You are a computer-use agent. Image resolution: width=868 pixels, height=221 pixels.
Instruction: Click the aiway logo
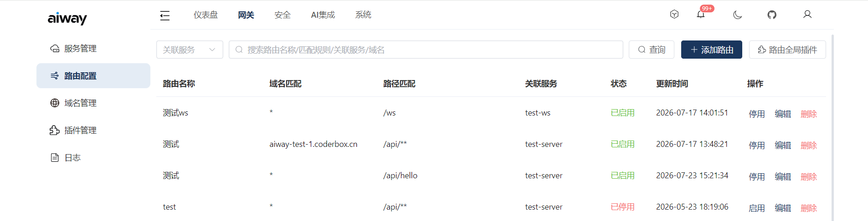point(67,18)
